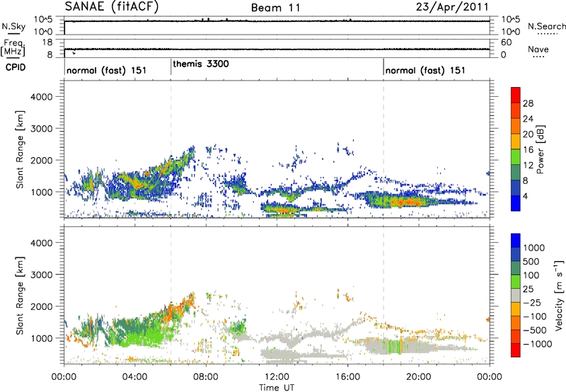
Task: Click the 'Time UT' axis title
Action: (277, 387)
